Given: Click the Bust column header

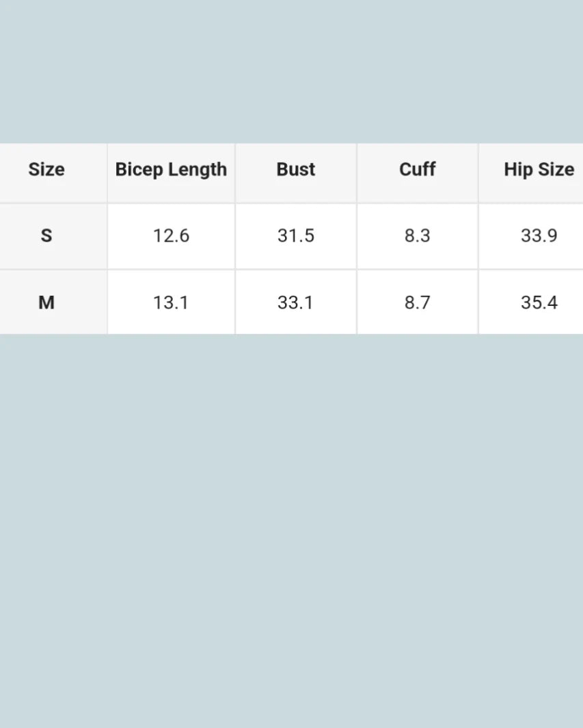Looking at the screenshot, I should coord(296,170).
